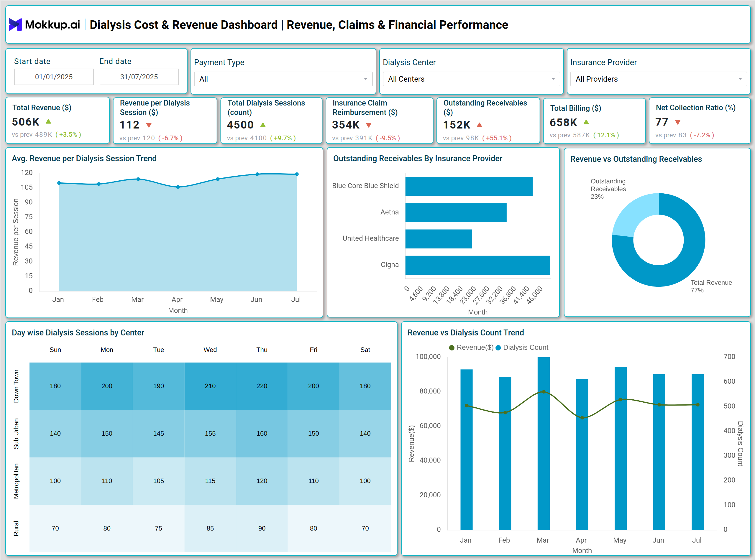The width and height of the screenshot is (755, 560).
Task: Select Metropolitan Wednesday cell 115
Action: point(210,481)
